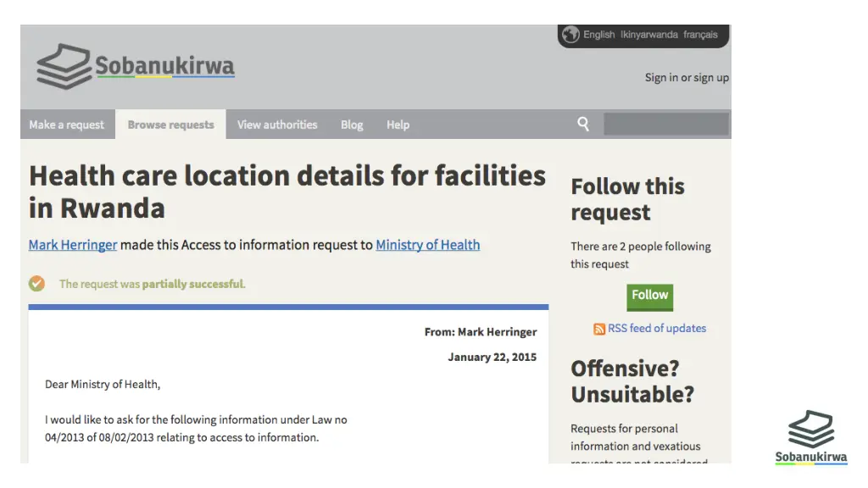Click the Sign in or sign up link
The width and height of the screenshot is (868, 488).
point(687,77)
